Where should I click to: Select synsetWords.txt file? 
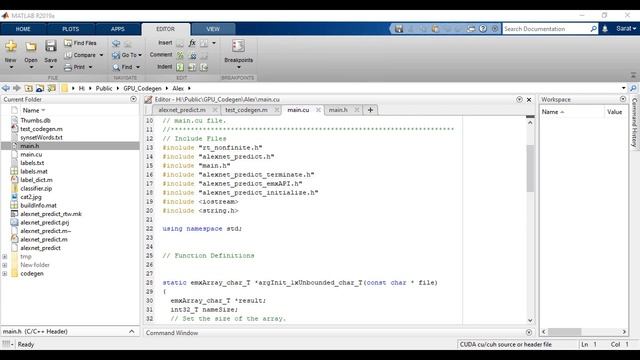coord(41,138)
